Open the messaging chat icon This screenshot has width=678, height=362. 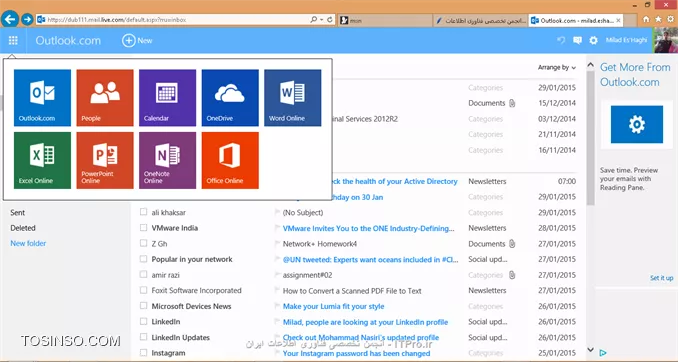click(577, 40)
